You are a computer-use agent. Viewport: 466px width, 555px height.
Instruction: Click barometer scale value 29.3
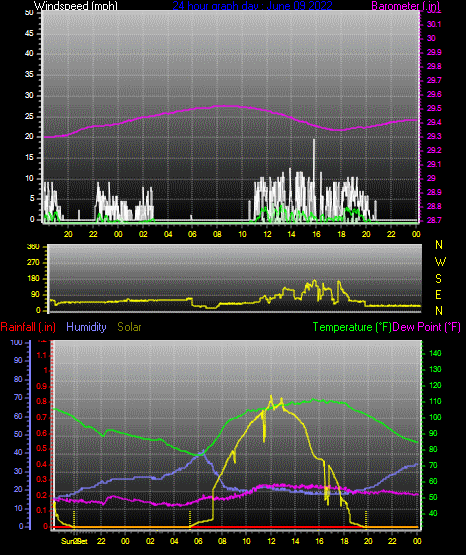coord(434,136)
